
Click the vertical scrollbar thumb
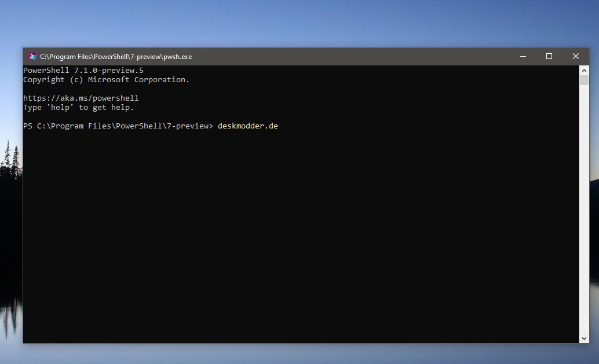[x=584, y=80]
